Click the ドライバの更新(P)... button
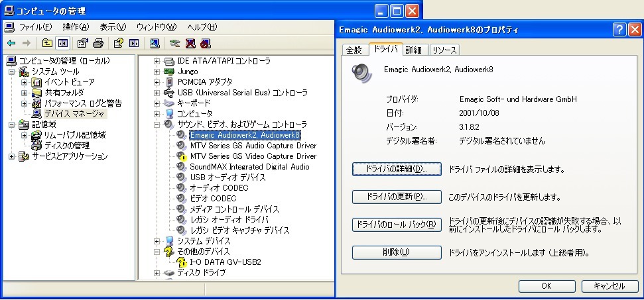The image size is (644, 300). click(397, 197)
